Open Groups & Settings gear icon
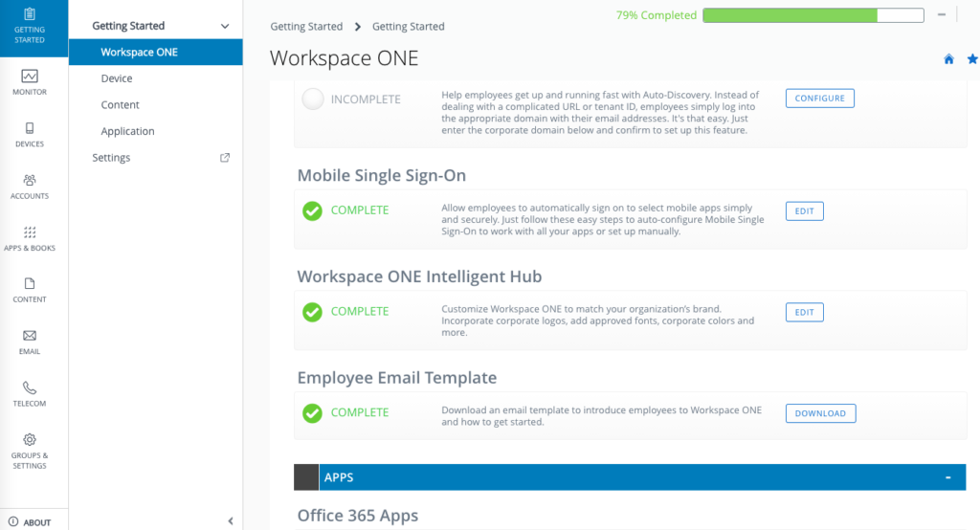This screenshot has width=980, height=530. click(x=30, y=440)
